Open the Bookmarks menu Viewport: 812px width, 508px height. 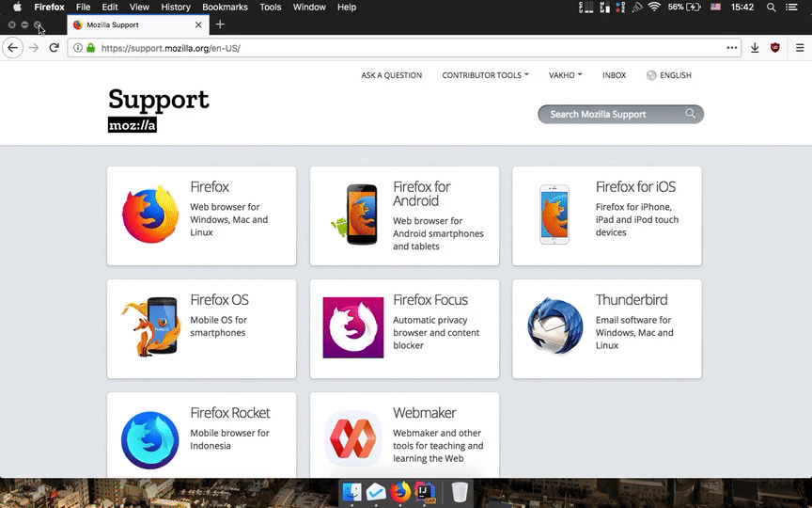(x=225, y=8)
